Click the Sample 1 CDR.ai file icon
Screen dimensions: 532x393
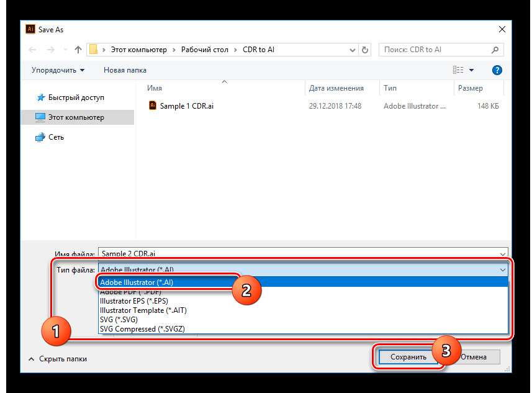153,106
